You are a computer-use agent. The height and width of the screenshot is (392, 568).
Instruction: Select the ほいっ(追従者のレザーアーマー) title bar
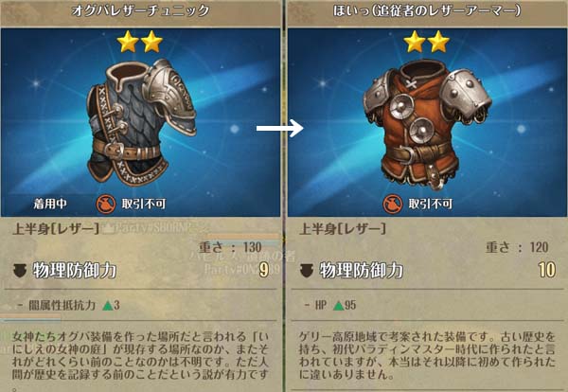(x=427, y=10)
